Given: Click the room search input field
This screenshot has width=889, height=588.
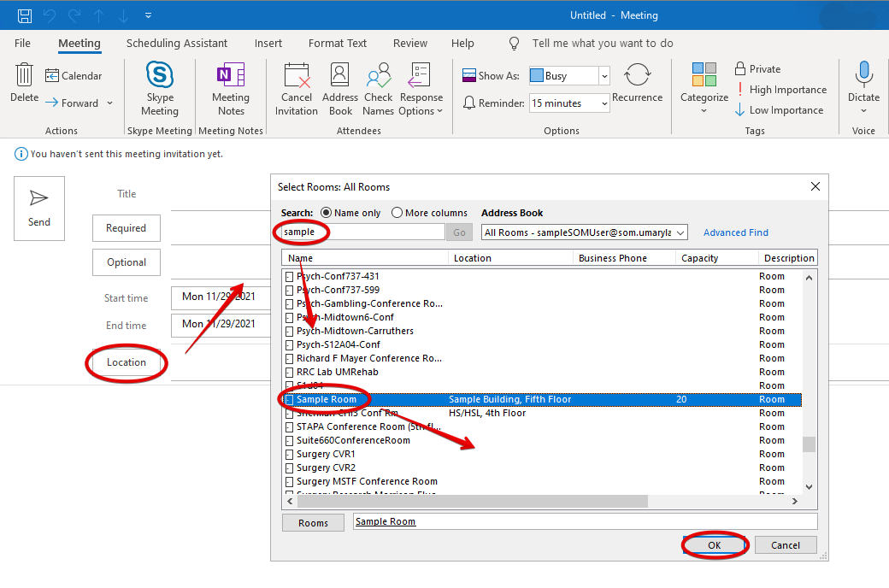Looking at the screenshot, I should pyautogui.click(x=363, y=232).
